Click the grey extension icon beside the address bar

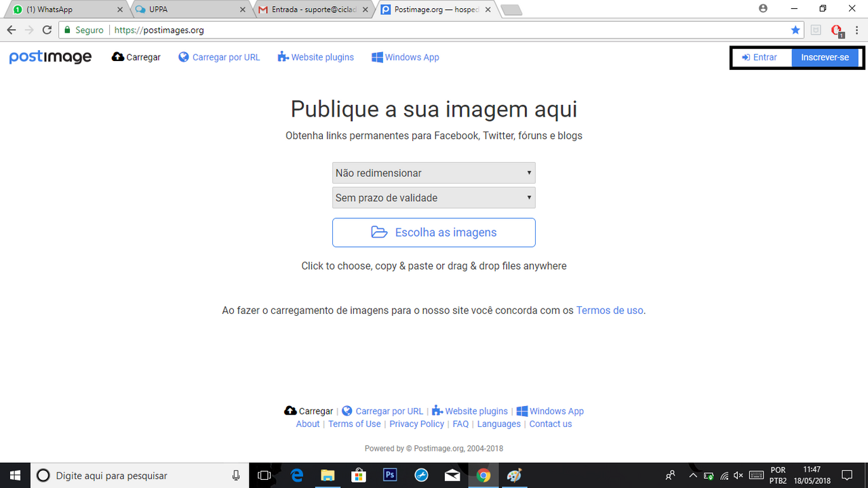tap(816, 30)
